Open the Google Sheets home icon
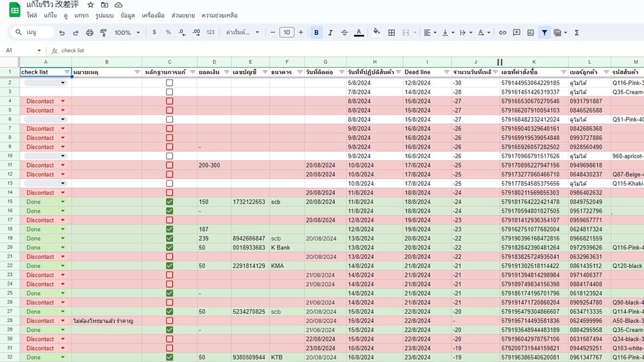644x362 pixels. click(x=15, y=10)
